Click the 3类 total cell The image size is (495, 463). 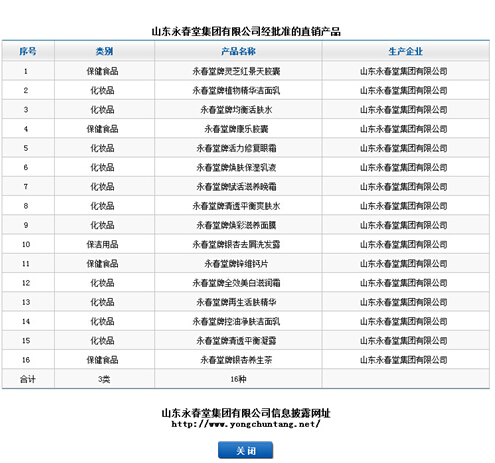click(104, 379)
